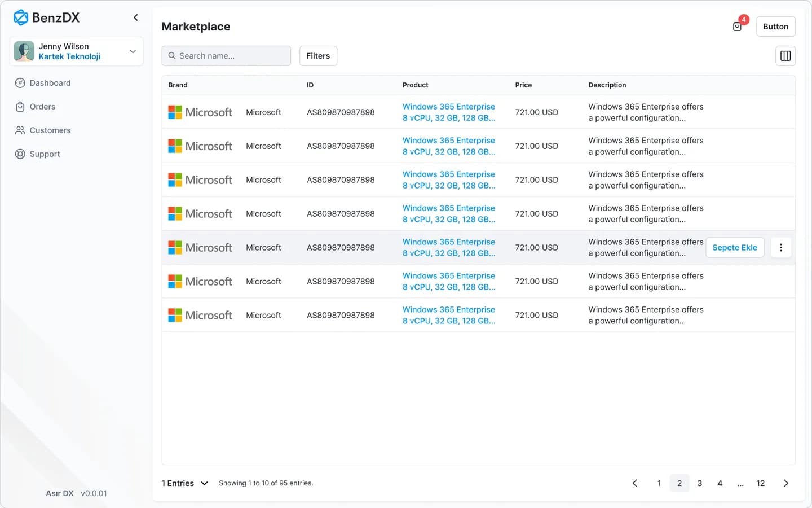Click "Showing 1 to 10 of 95 entries." text
The height and width of the screenshot is (508, 812).
[266, 483]
